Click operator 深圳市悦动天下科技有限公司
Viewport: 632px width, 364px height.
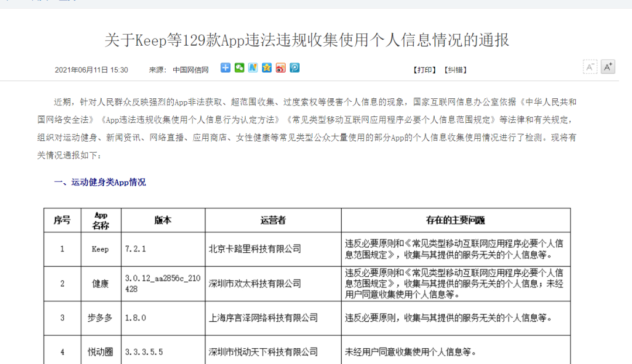[x=263, y=352]
